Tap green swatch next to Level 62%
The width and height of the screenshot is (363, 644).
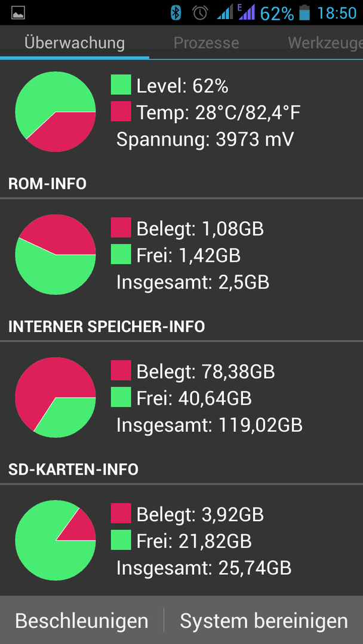pos(121,85)
